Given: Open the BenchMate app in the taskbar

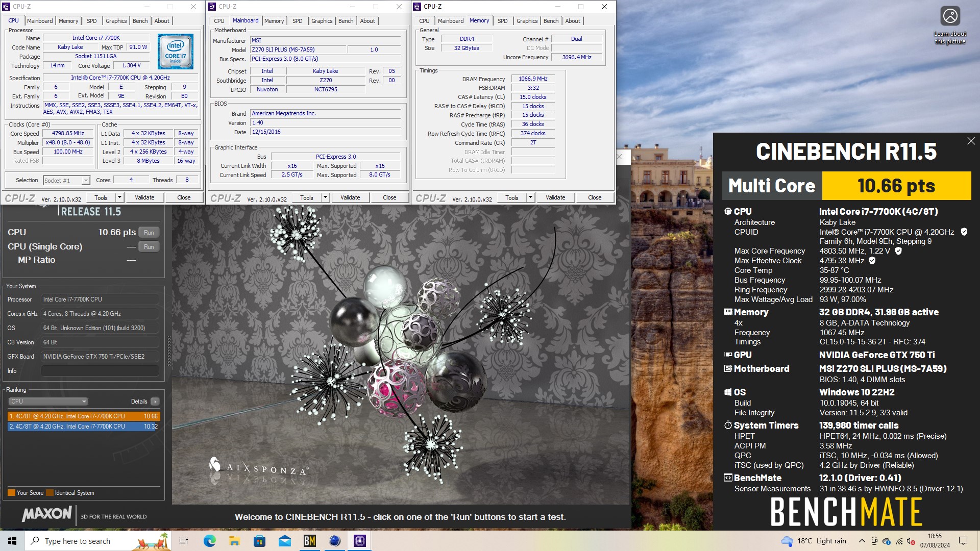Looking at the screenshot, I should 310,541.
